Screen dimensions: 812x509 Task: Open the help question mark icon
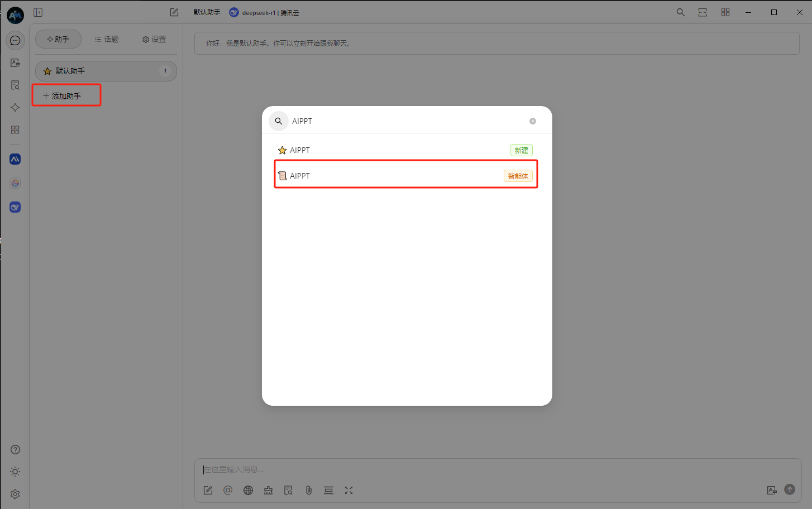[15, 450]
